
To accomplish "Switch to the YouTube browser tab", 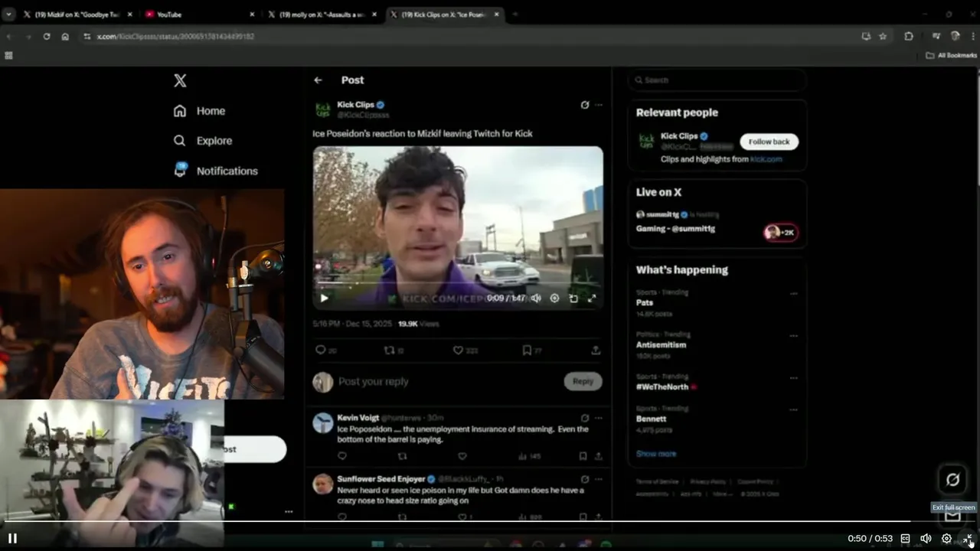I will 199,14.
